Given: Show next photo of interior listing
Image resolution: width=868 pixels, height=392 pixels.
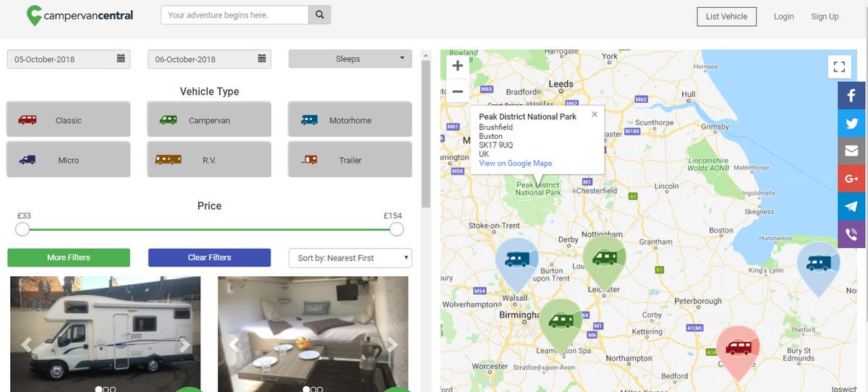Looking at the screenshot, I should point(392,345).
